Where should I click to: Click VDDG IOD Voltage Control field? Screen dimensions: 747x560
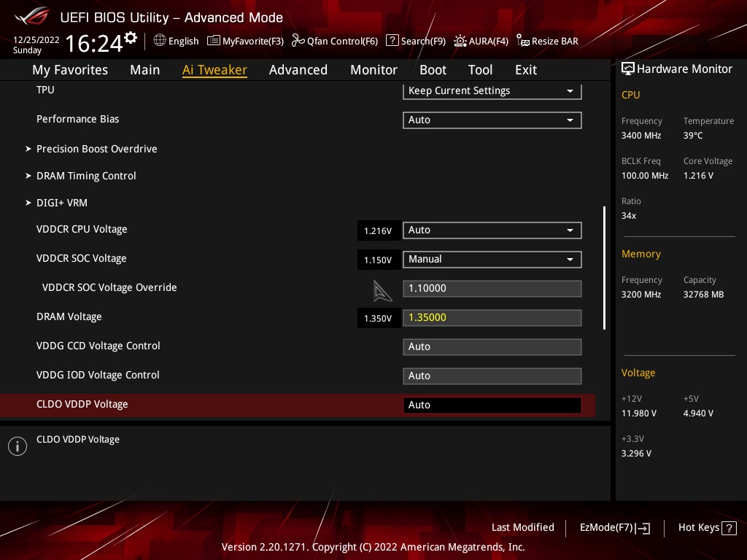coord(492,376)
